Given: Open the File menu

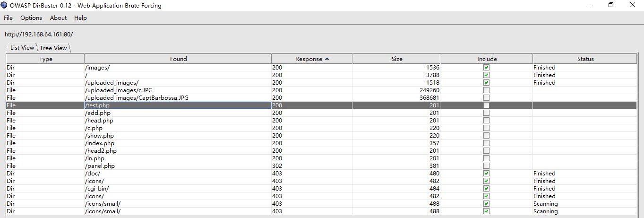Looking at the screenshot, I should coord(8,18).
